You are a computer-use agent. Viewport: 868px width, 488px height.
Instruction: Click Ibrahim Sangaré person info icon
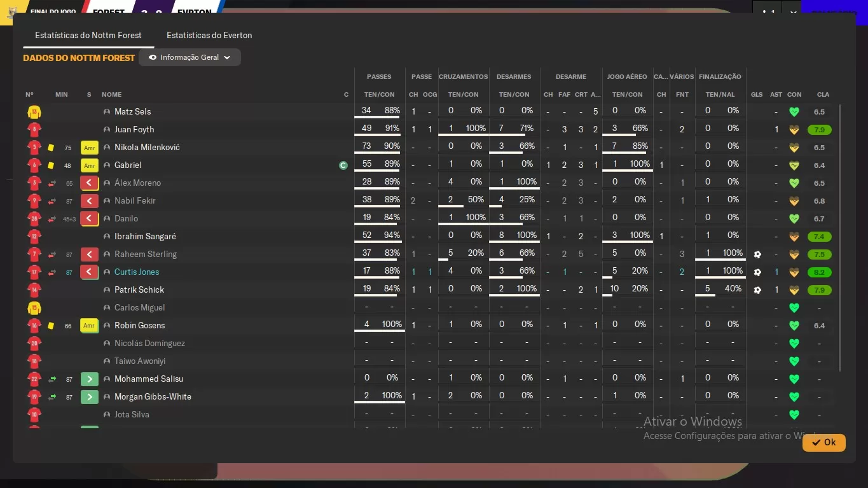coord(107,237)
